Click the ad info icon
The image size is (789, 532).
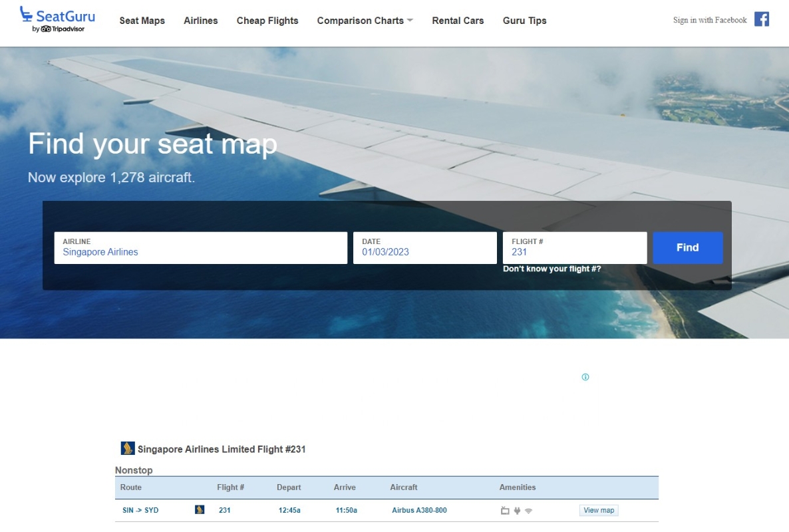tap(585, 377)
